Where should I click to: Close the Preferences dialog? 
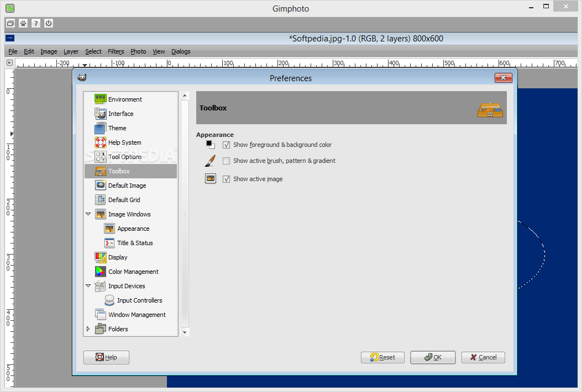(504, 77)
